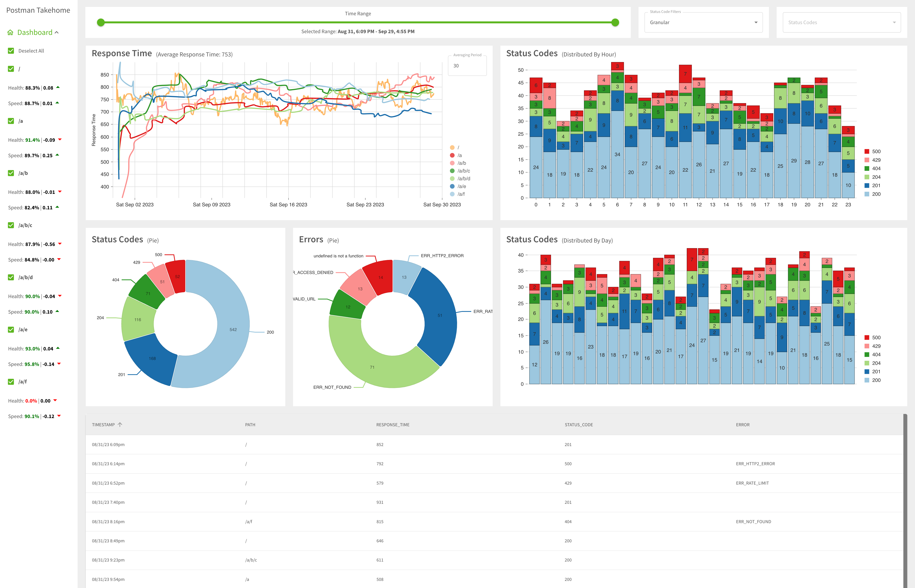Toggle the / series in response time legend

coord(455,147)
